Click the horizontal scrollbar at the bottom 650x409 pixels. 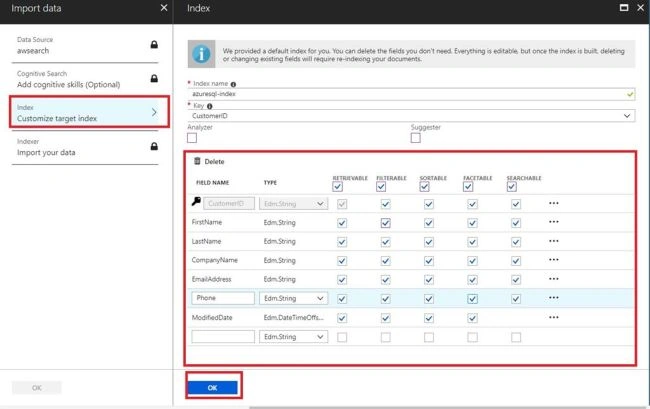click(x=448, y=407)
